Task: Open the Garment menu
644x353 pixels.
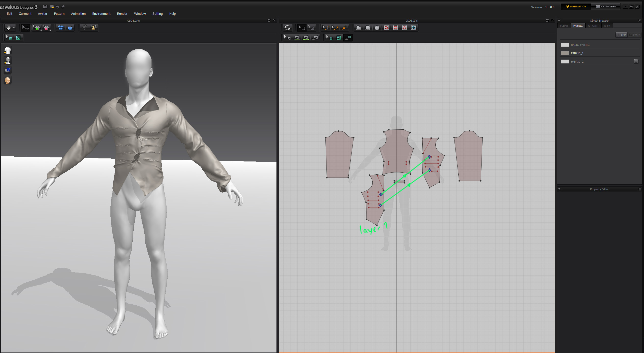Action: click(25, 14)
